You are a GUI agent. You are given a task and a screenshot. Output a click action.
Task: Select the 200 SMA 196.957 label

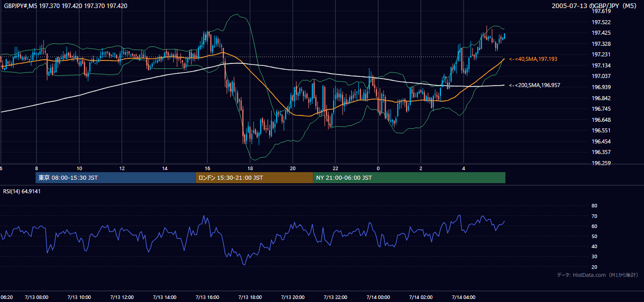pyautogui.click(x=534, y=86)
